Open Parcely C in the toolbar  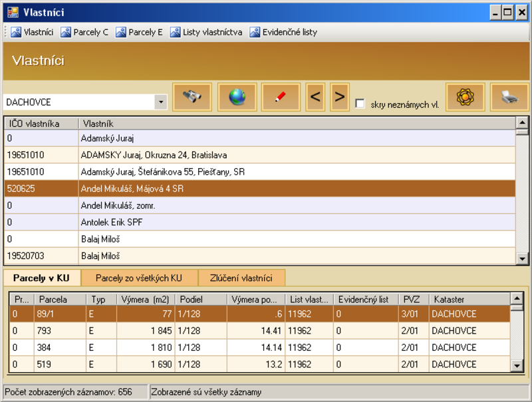tap(84, 32)
